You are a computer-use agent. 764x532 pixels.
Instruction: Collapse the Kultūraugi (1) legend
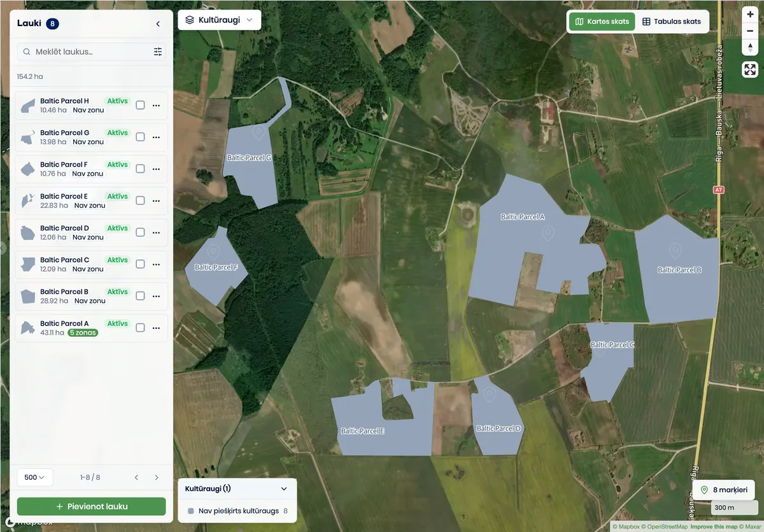pos(284,489)
